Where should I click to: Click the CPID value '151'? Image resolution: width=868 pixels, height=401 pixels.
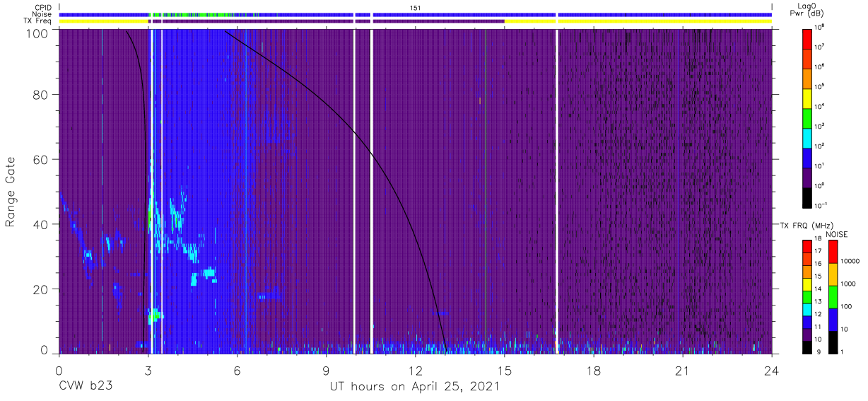coord(416,7)
